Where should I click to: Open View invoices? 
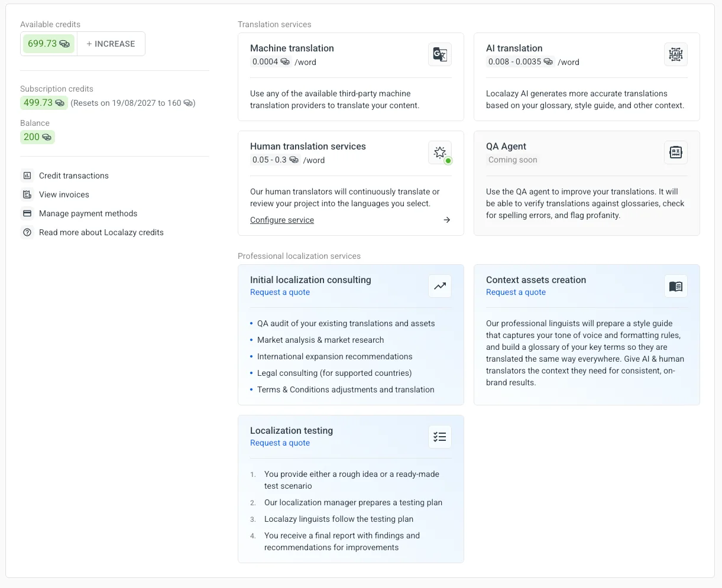point(64,194)
